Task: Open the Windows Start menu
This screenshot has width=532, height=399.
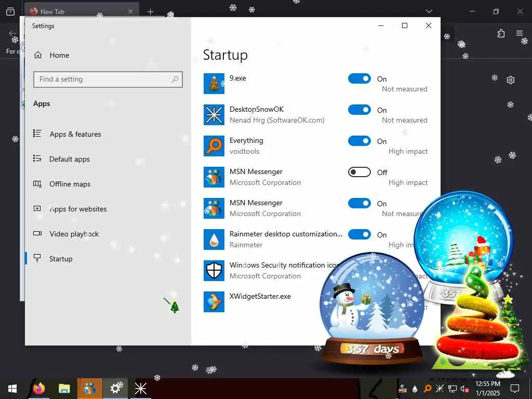Action: point(12,389)
